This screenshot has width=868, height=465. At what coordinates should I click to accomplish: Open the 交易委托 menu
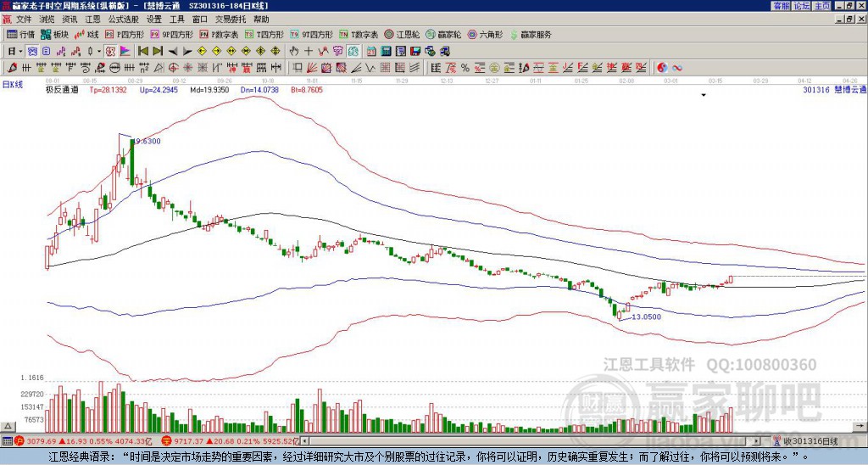click(x=231, y=20)
